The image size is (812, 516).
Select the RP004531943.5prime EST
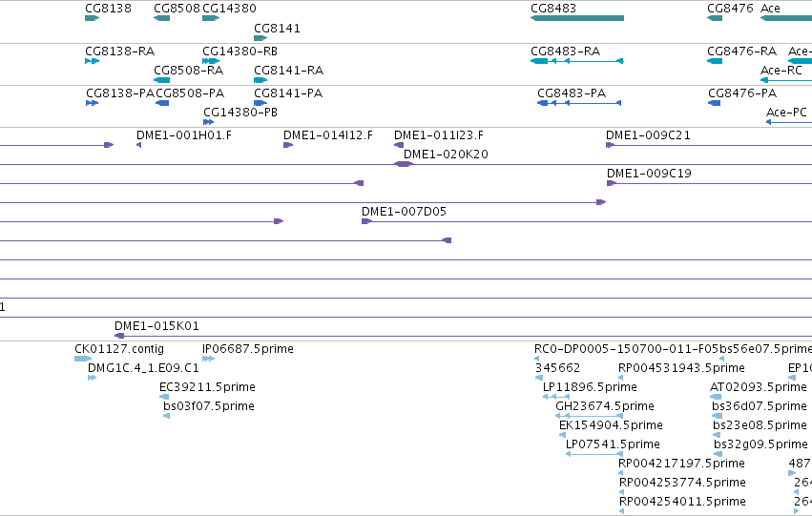click(620, 378)
